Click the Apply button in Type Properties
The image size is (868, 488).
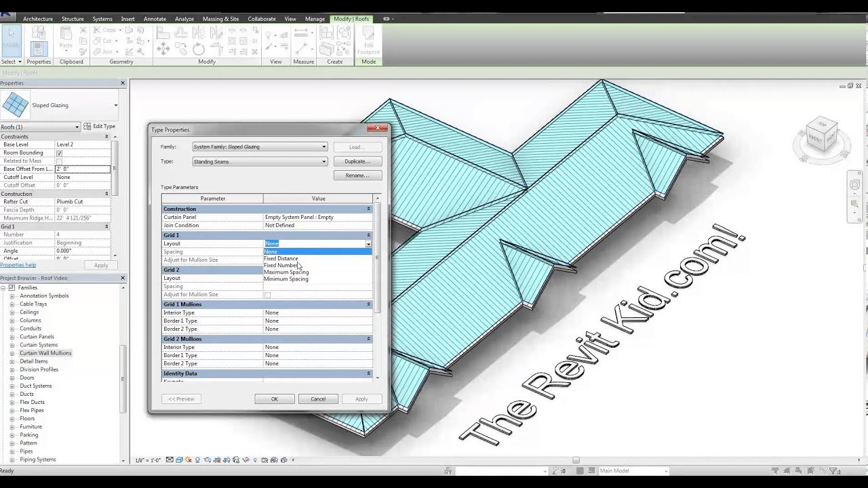[361, 399]
